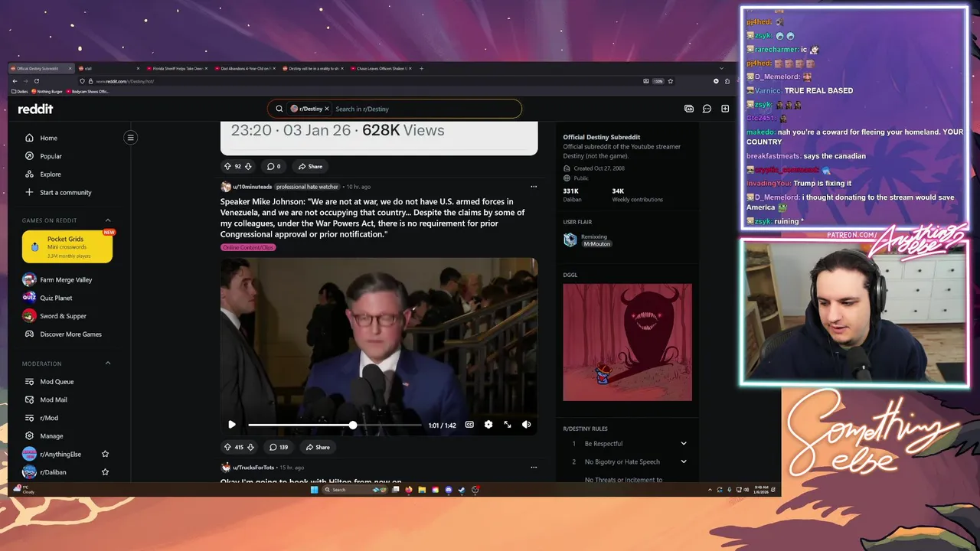This screenshot has height=551, width=980.
Task: Seek using the video progress bar
Action: (335, 425)
